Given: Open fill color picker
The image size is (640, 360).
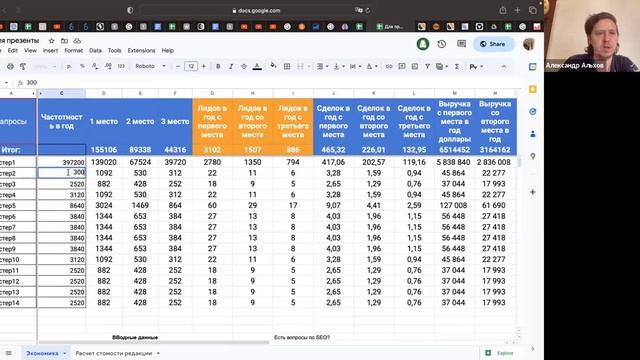Looking at the screenshot, I should tap(273, 66).
